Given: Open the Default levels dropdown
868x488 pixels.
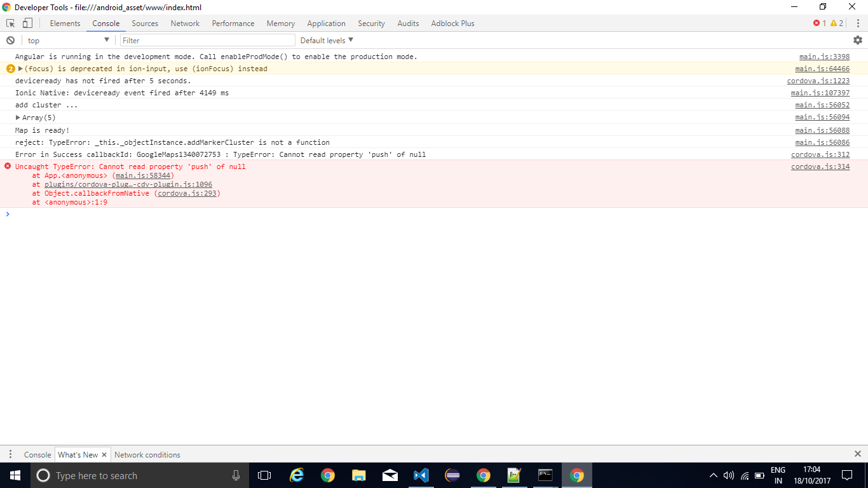Looking at the screenshot, I should 325,40.
